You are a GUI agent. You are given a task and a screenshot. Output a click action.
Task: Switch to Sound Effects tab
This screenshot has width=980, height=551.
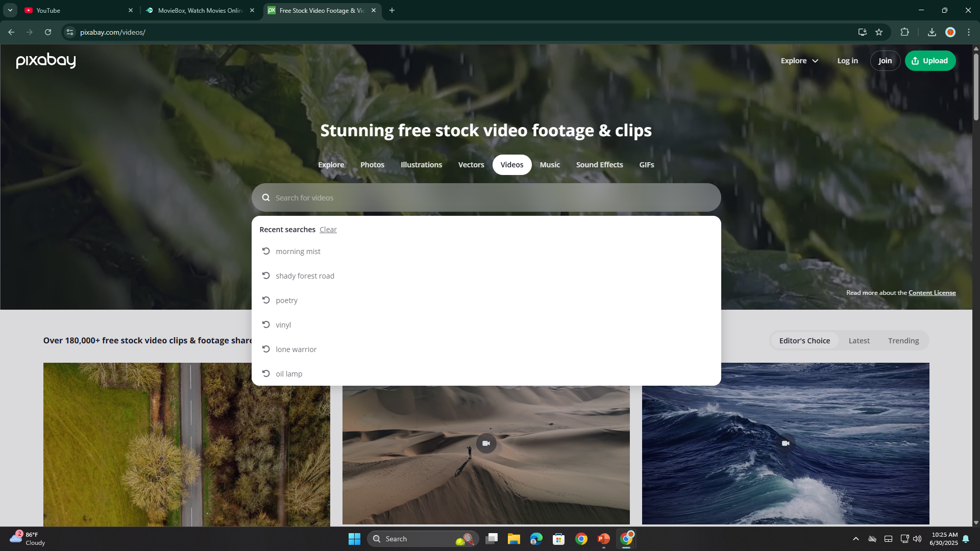click(x=599, y=165)
